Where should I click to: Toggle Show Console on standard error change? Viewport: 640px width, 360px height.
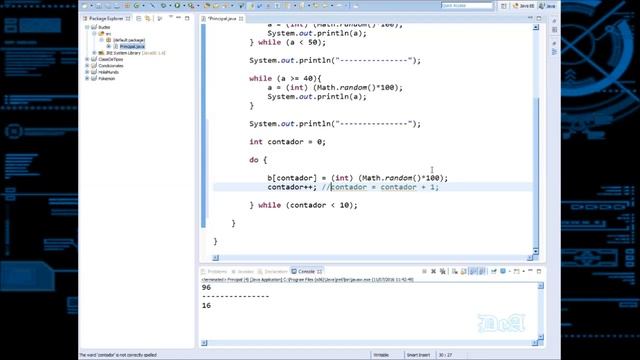coord(482,271)
